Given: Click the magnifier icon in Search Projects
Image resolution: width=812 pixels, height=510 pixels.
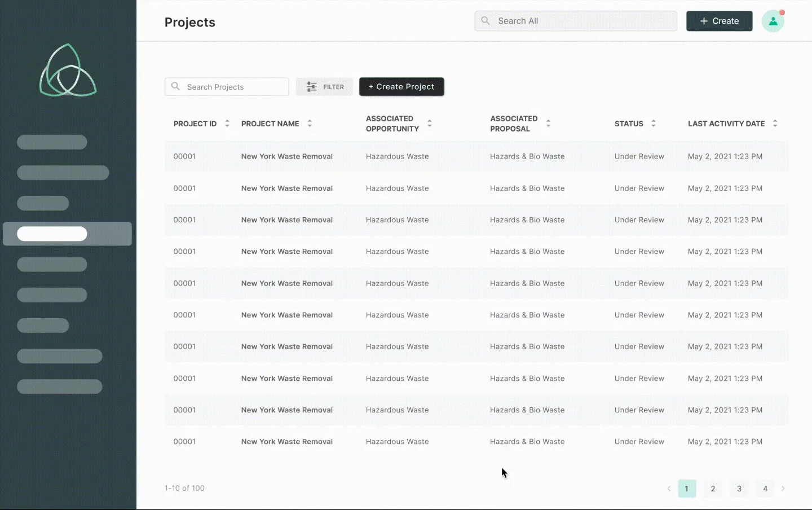Looking at the screenshot, I should [176, 86].
